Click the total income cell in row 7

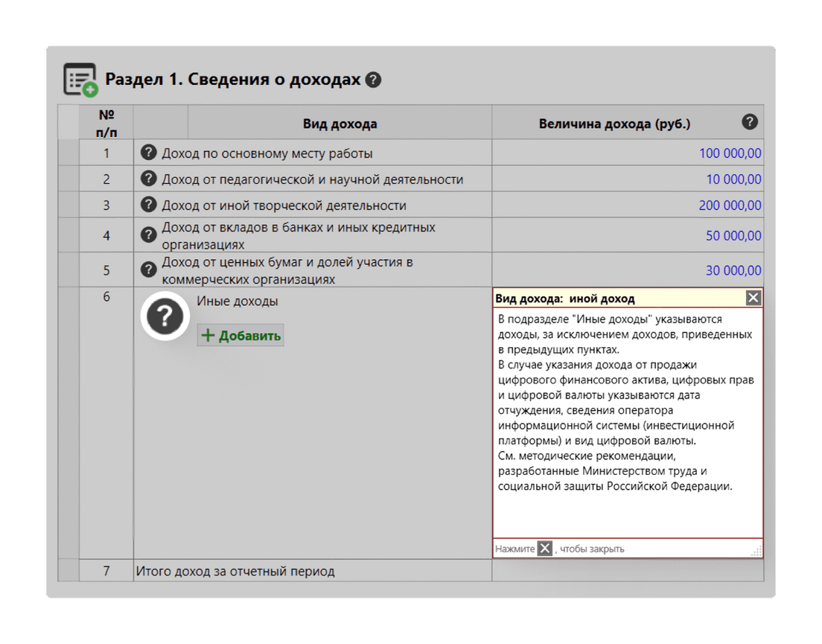pos(627,571)
